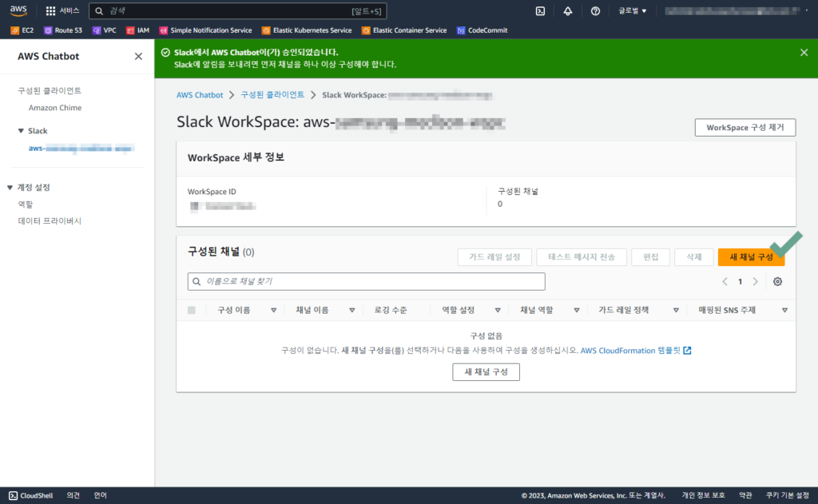Click the 테스트 메시지 전송 button
This screenshot has height=504, width=818.
click(x=582, y=256)
